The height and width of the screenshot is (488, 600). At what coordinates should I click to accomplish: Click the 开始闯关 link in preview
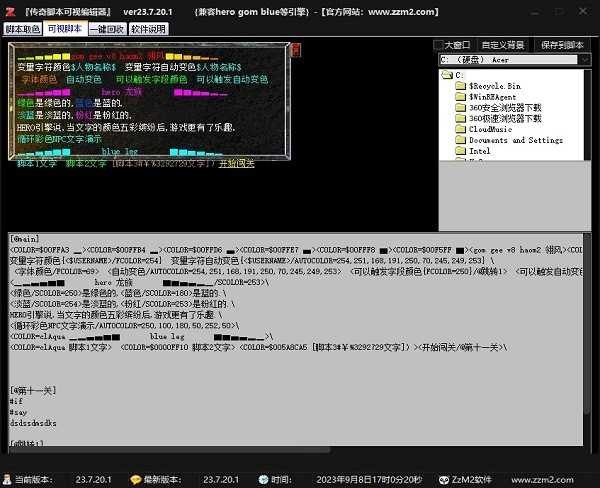(237, 163)
